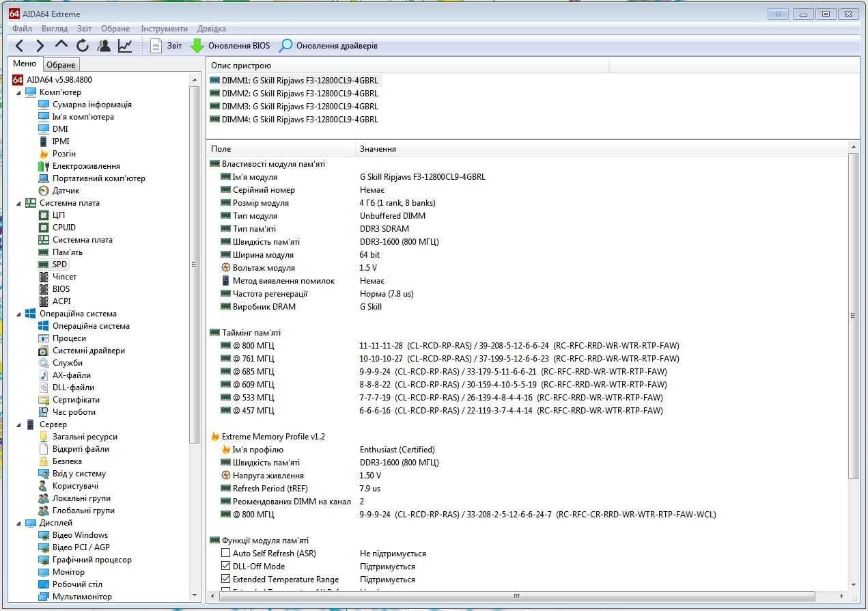Click the Up level arrow icon
The width and height of the screenshot is (868, 611).
[61, 45]
